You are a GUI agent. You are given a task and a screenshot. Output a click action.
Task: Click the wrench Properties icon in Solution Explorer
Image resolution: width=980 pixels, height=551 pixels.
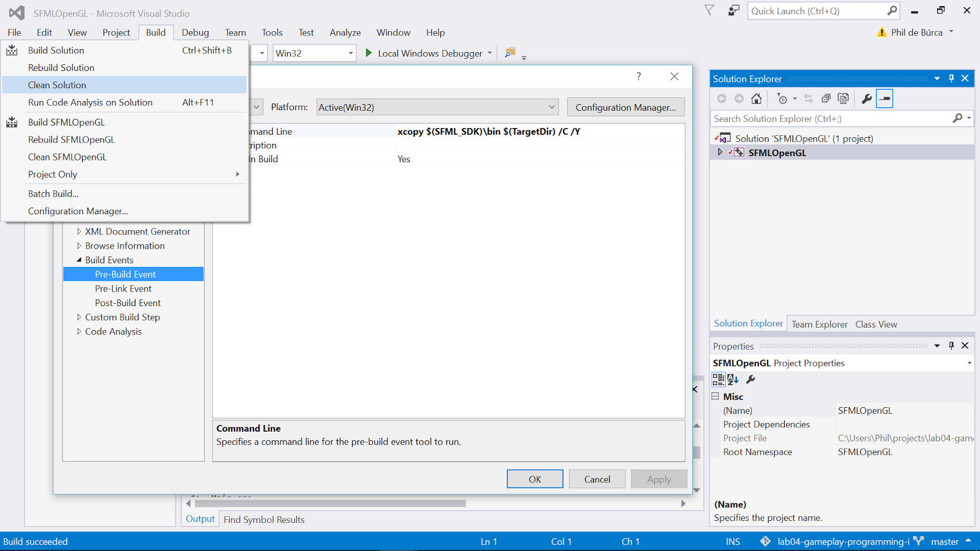coord(867,99)
